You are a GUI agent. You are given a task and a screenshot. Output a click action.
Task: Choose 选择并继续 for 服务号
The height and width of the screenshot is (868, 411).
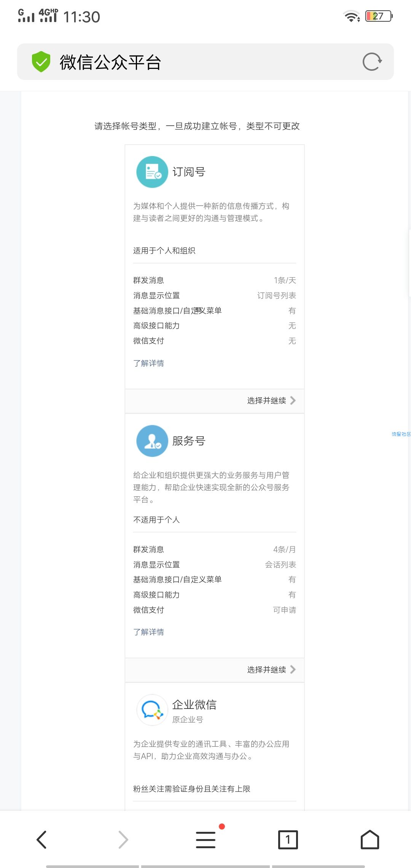pos(267,670)
